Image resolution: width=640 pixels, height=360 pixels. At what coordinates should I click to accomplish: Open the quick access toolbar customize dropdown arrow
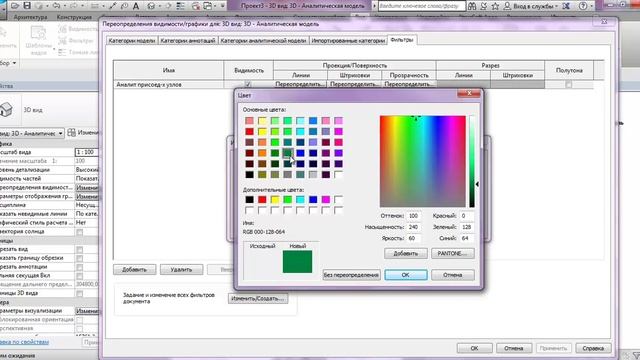(223, 6)
